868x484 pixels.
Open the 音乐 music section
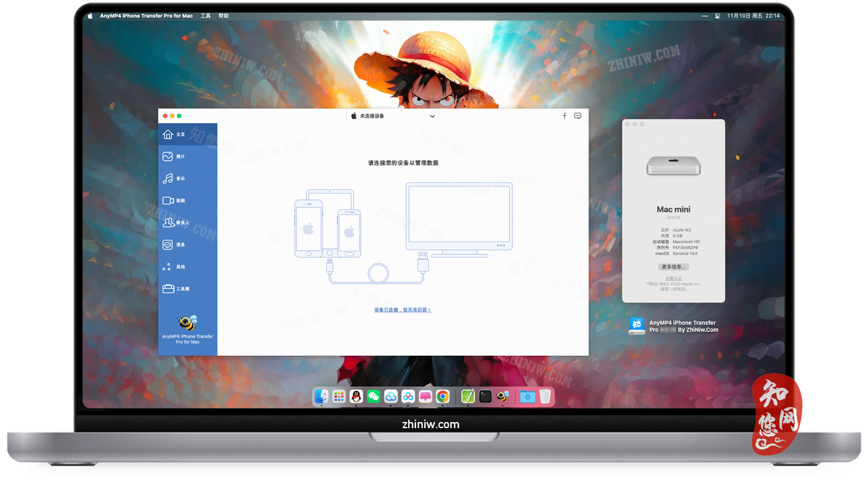[188, 179]
